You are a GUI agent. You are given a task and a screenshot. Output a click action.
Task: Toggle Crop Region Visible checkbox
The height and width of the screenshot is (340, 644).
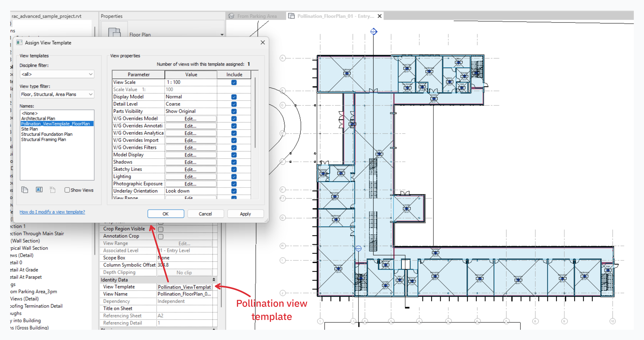pyautogui.click(x=161, y=229)
